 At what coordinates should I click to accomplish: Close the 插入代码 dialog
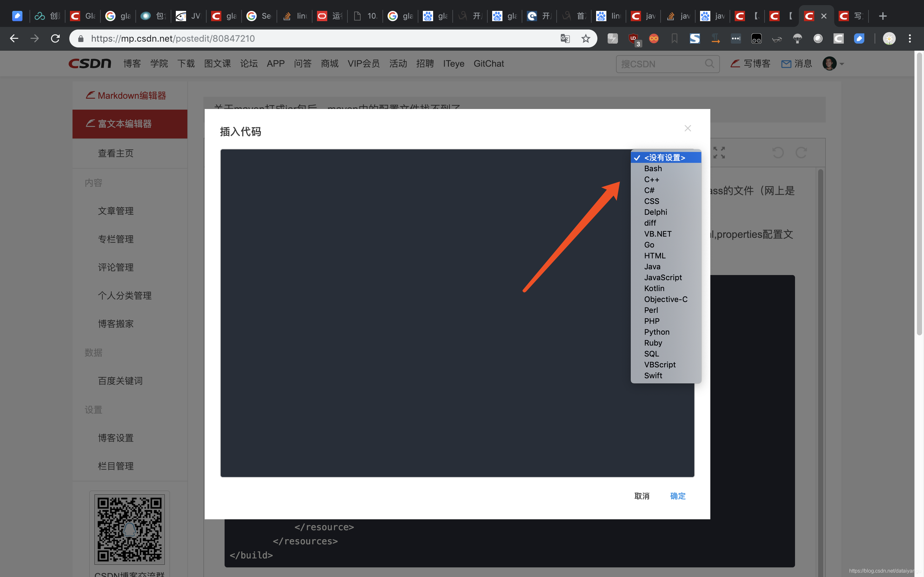tap(688, 128)
